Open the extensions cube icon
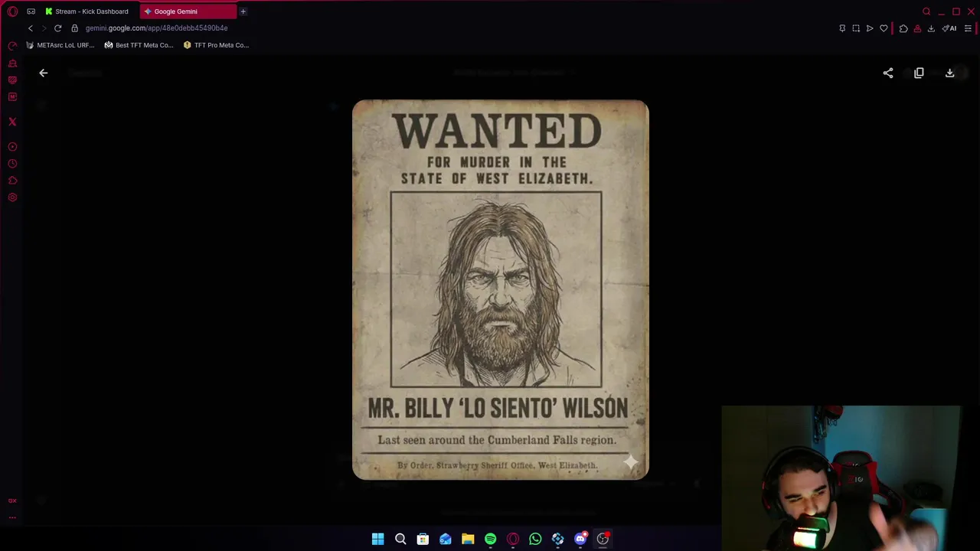The image size is (980, 551). pyautogui.click(x=903, y=28)
